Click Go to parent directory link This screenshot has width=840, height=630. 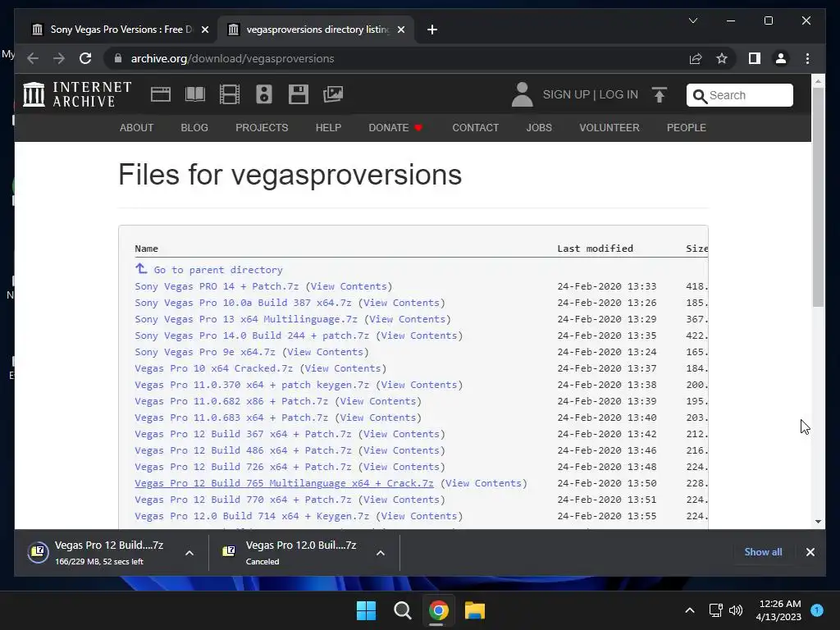(x=218, y=270)
